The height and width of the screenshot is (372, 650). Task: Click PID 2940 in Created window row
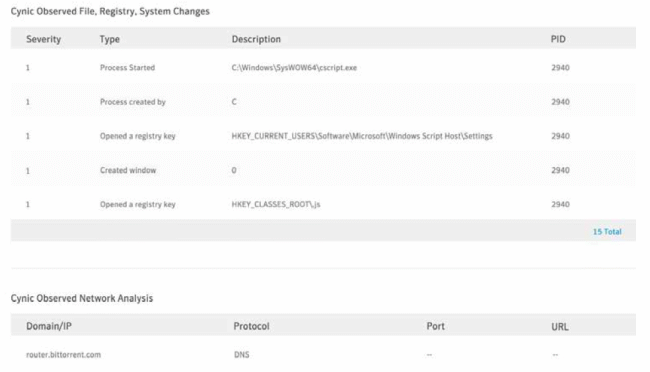pos(560,170)
